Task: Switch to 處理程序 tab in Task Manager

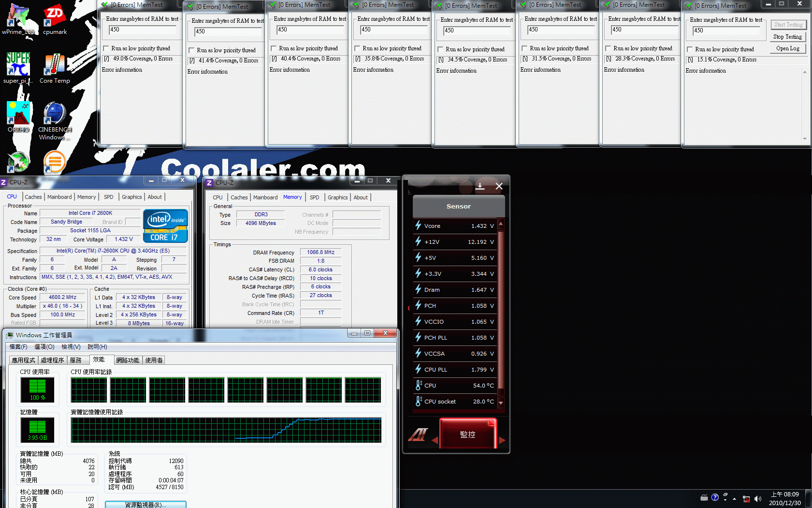Action: 52,360
